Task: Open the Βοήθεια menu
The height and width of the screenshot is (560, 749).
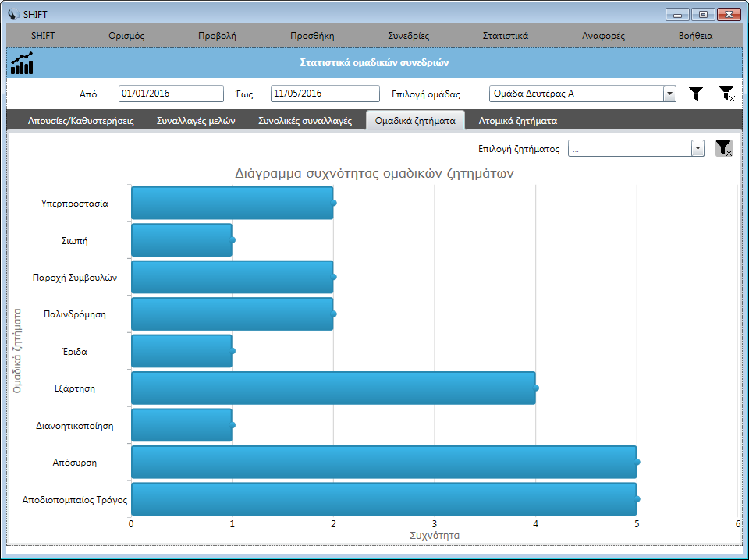Action: (695, 36)
